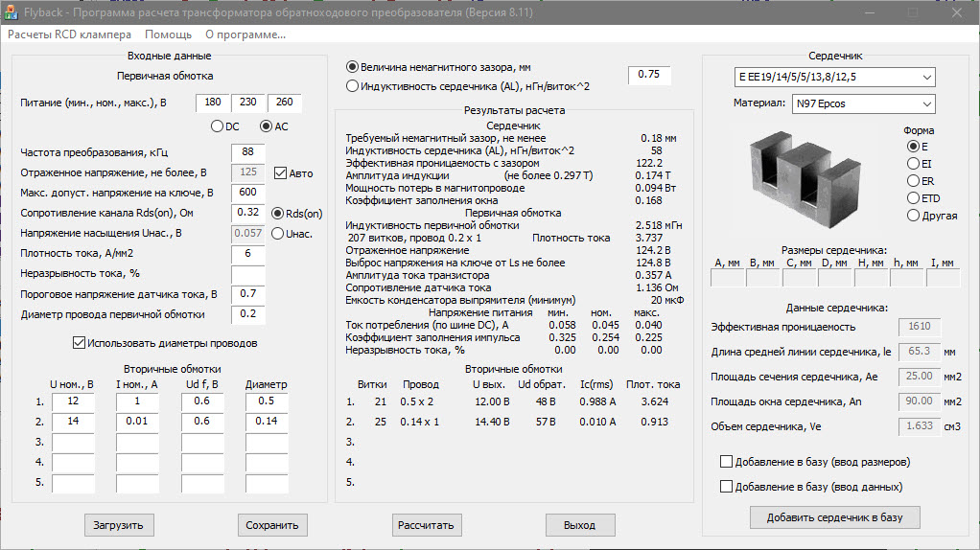Open the Расчеты RCD клампера menu
Screen dimensions: 980x550
pyautogui.click(x=69, y=34)
